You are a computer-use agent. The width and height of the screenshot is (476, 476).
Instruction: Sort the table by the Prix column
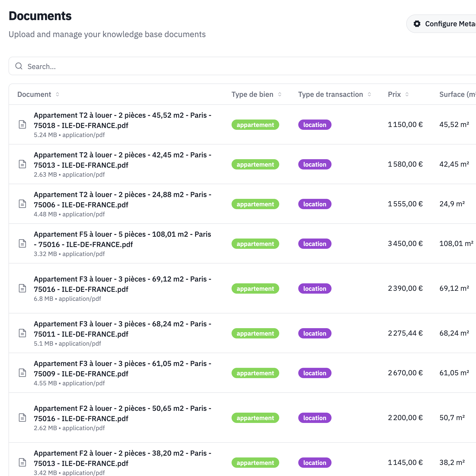tap(407, 94)
